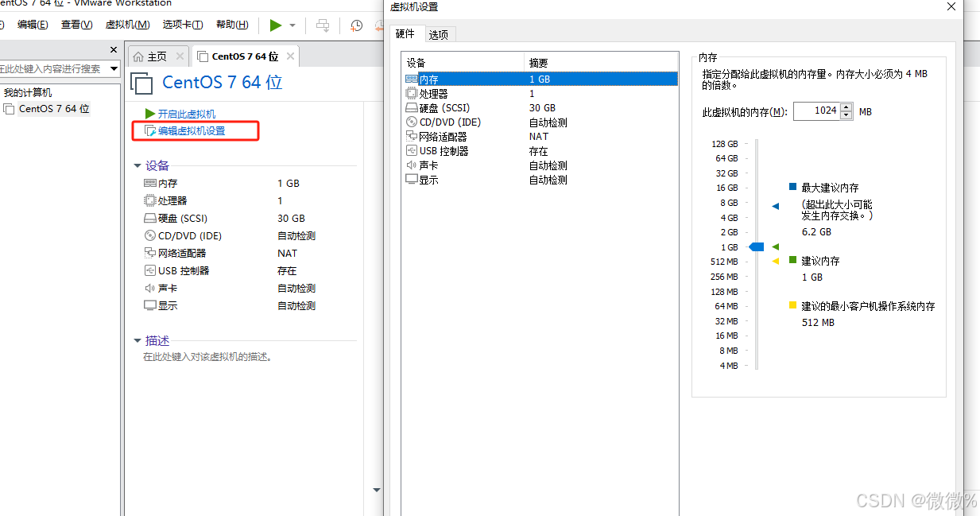This screenshot has width=980, height=516.
Task: Open the 选项卡(T) menu
Action: pyautogui.click(x=183, y=25)
